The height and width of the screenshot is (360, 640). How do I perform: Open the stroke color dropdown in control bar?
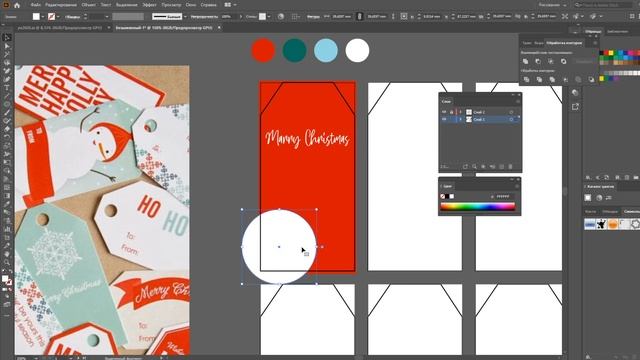(x=58, y=17)
